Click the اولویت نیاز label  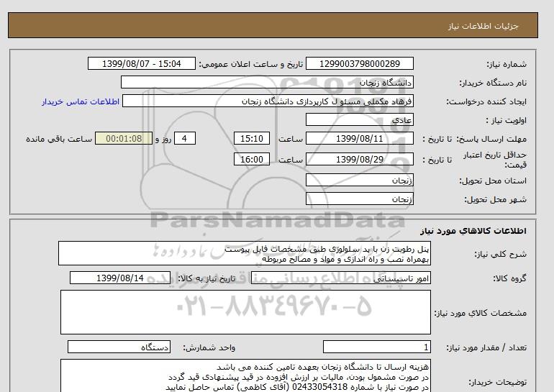point(507,120)
